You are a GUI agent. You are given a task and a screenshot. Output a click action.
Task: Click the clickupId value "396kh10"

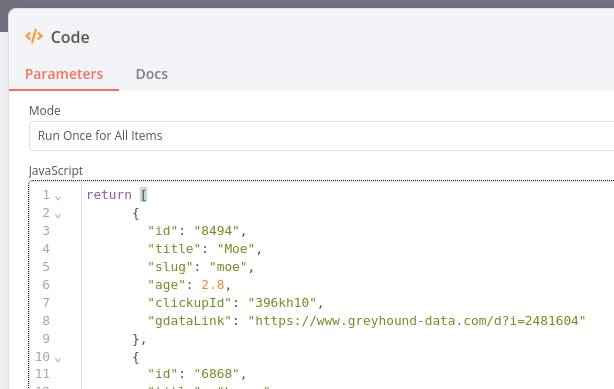(x=282, y=303)
